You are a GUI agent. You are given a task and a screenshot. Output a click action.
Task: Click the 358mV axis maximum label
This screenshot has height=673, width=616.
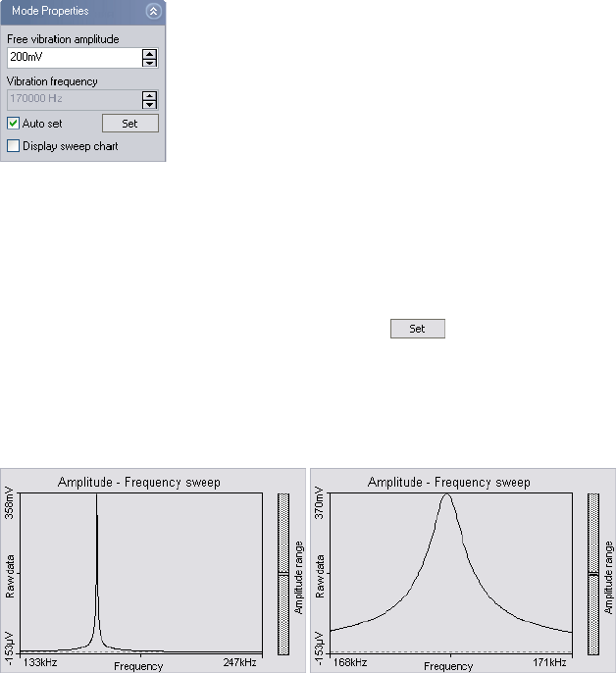tap(9, 503)
